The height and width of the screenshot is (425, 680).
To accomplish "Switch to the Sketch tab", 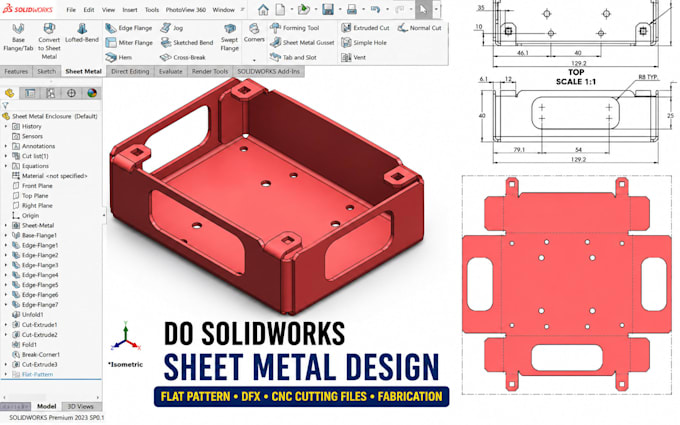I will click(x=46, y=71).
